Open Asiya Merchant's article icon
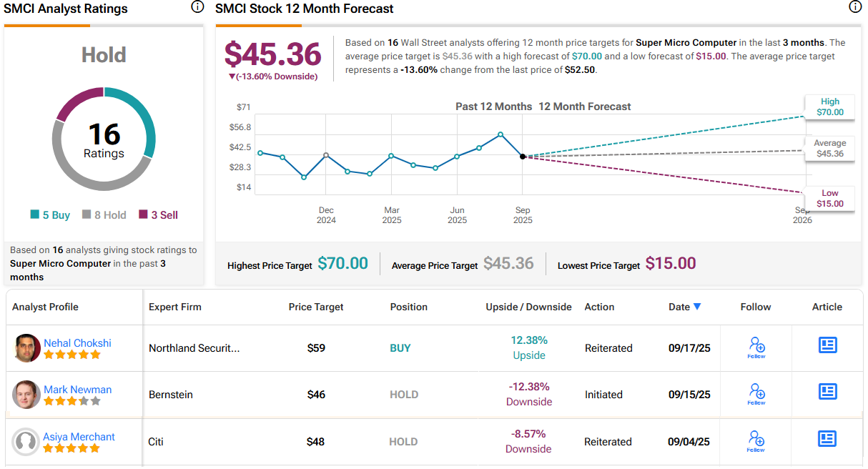Viewport: 868px width, 469px height. pos(827,438)
